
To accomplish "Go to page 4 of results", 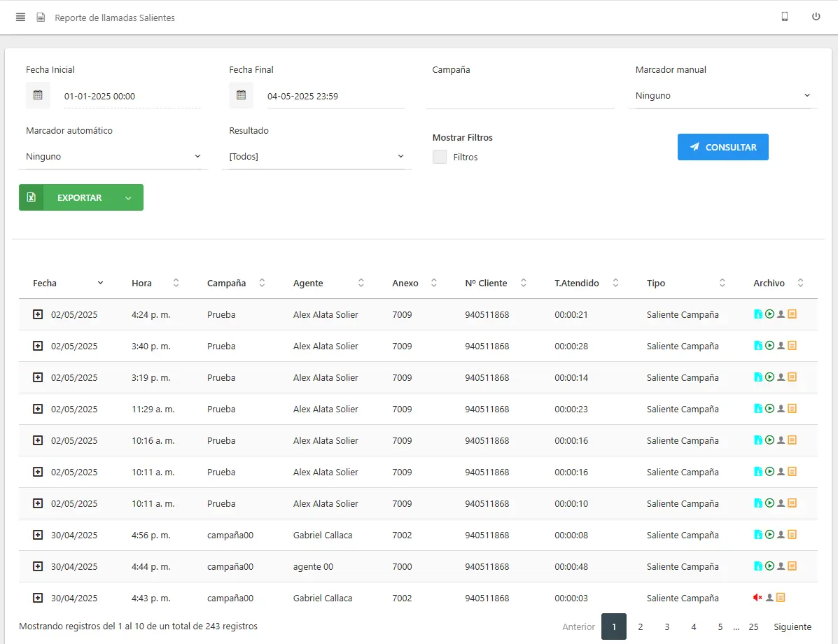I will (x=694, y=626).
